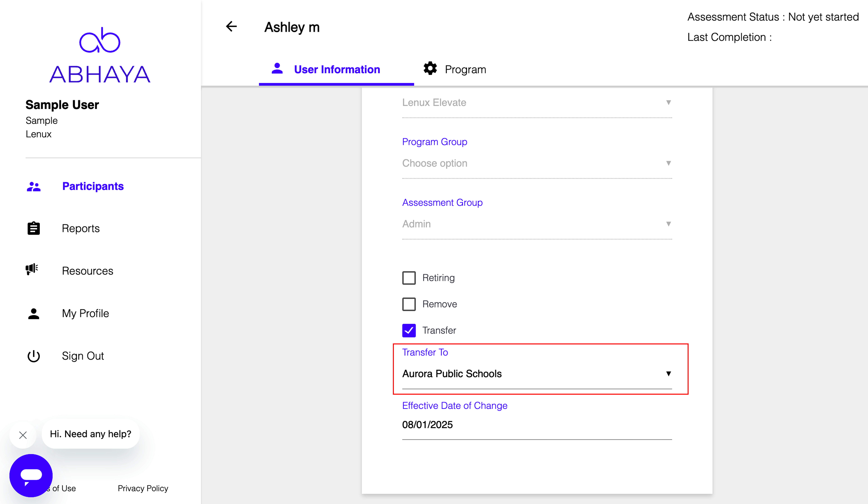Click the Last Completion text
This screenshot has width=868, height=504.
click(730, 37)
